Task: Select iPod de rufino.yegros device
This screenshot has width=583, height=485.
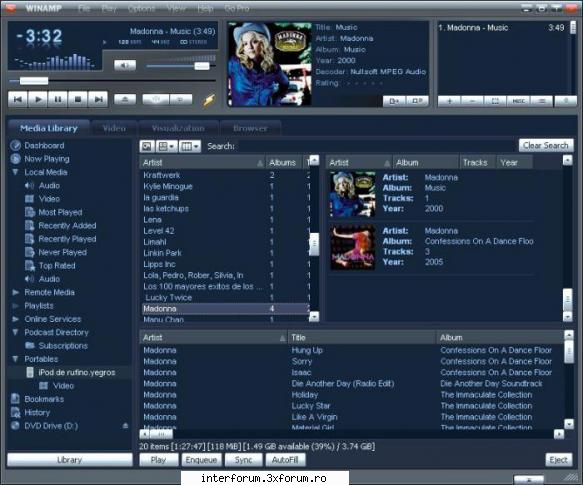Action: coord(77,372)
